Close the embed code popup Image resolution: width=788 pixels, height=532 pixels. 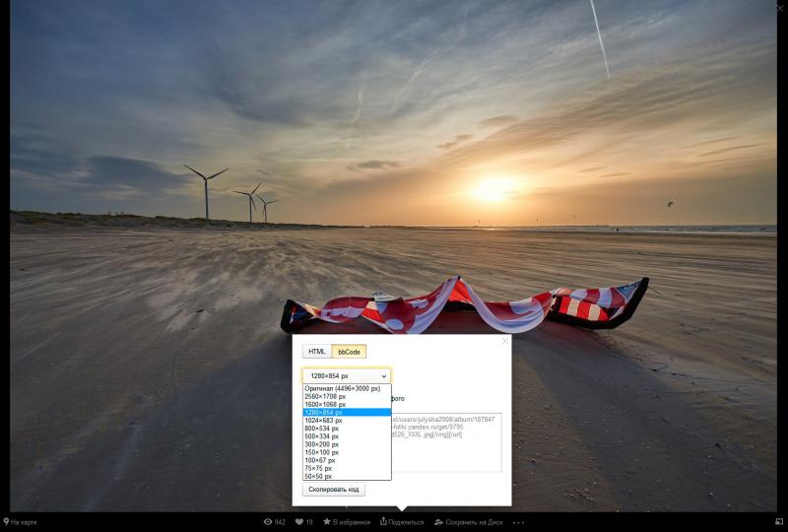pyautogui.click(x=505, y=341)
